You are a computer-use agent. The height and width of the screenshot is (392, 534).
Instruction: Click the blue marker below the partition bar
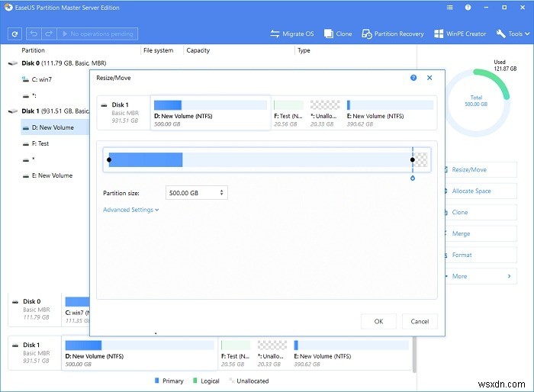coord(413,178)
